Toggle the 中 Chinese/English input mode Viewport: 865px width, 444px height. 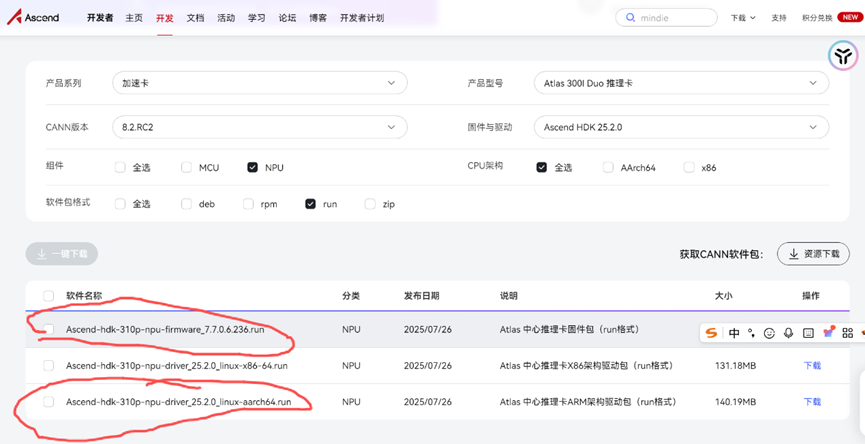734,333
